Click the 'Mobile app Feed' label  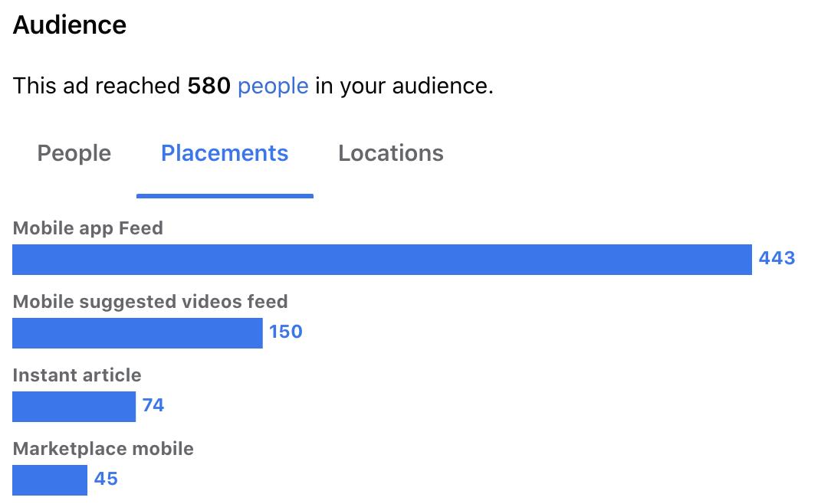point(88,228)
